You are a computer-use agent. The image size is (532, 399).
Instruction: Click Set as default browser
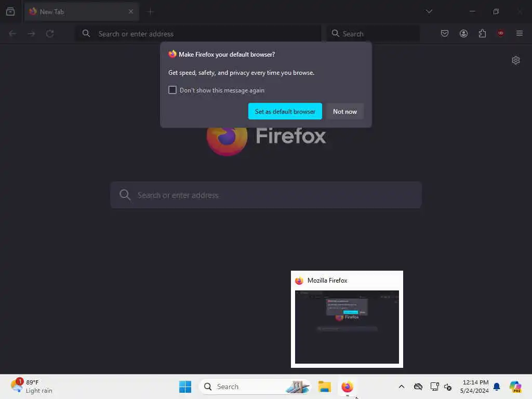coord(285,111)
